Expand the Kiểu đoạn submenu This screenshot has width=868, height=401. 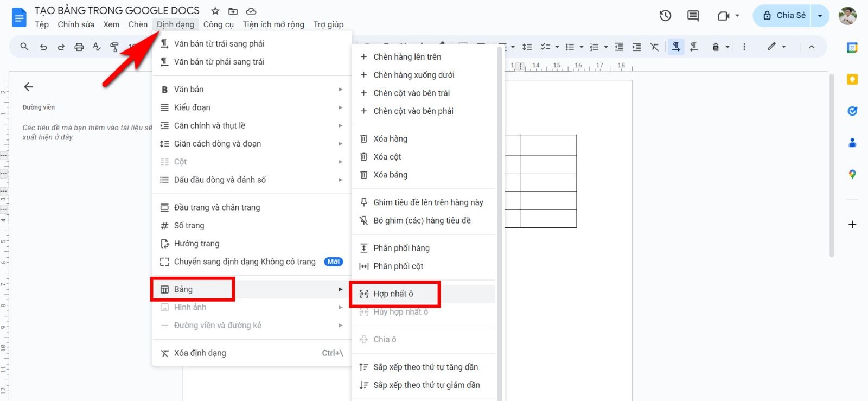(251, 107)
